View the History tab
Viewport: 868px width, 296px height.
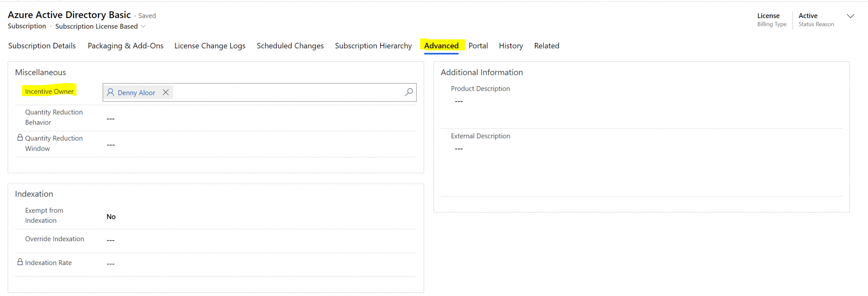pos(511,46)
